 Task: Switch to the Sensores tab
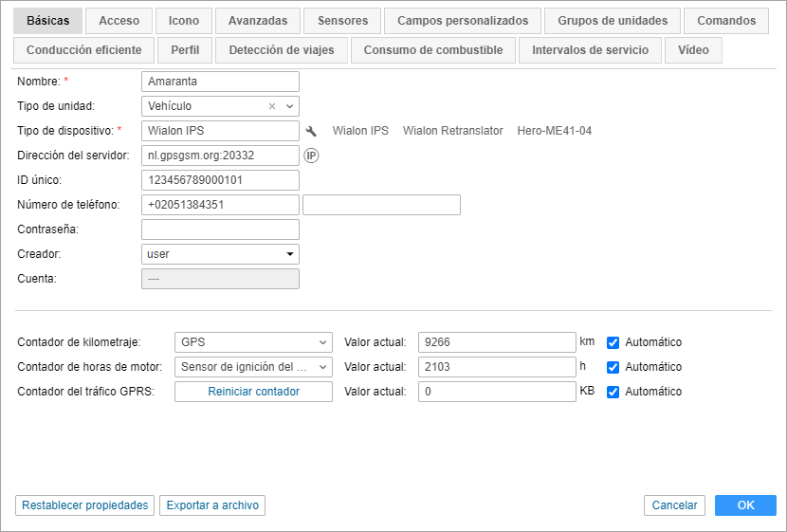click(342, 21)
